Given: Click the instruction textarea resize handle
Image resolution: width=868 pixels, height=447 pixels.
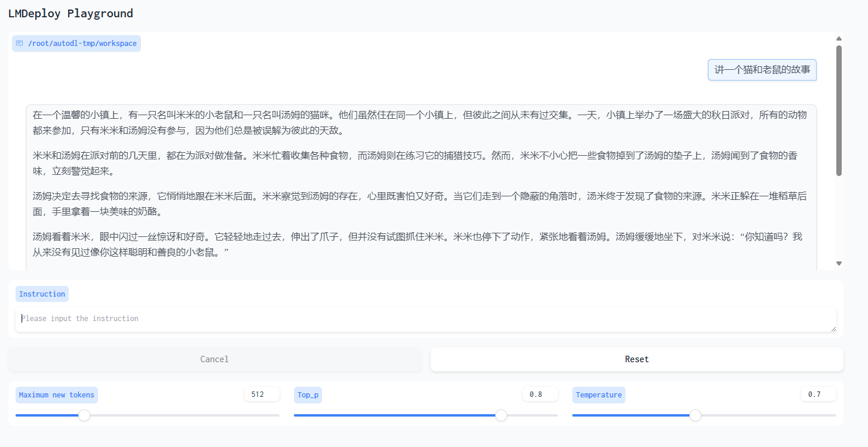Looking at the screenshot, I should (x=833, y=328).
